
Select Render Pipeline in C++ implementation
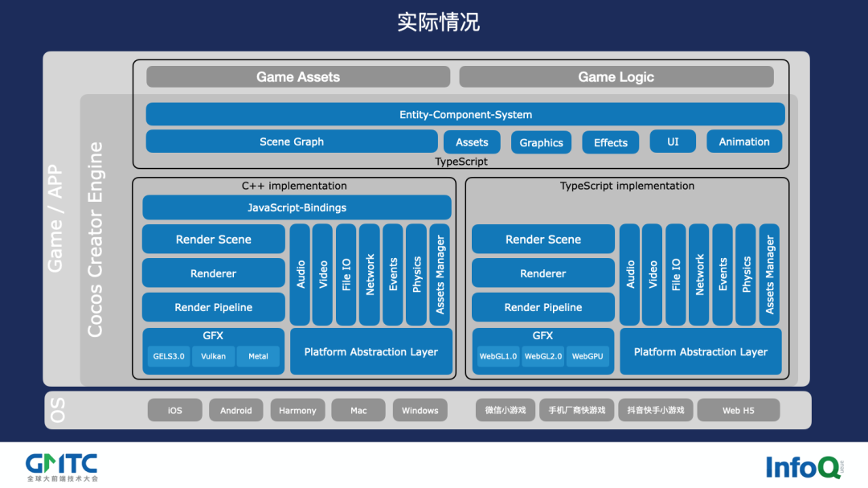214,307
